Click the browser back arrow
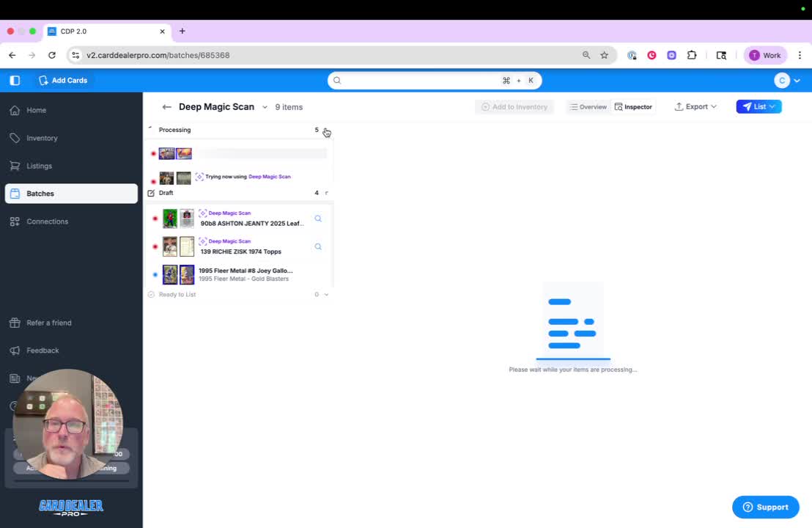Image resolution: width=812 pixels, height=528 pixels. tap(12, 56)
